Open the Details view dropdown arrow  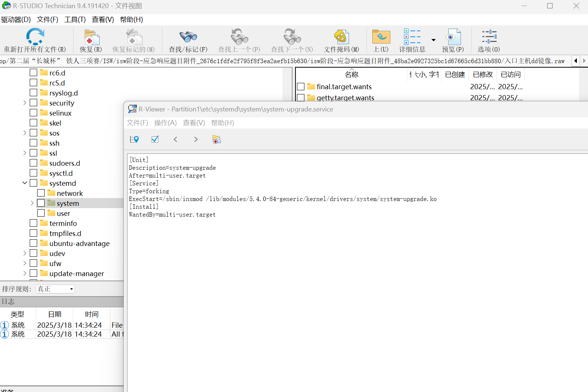(x=433, y=40)
